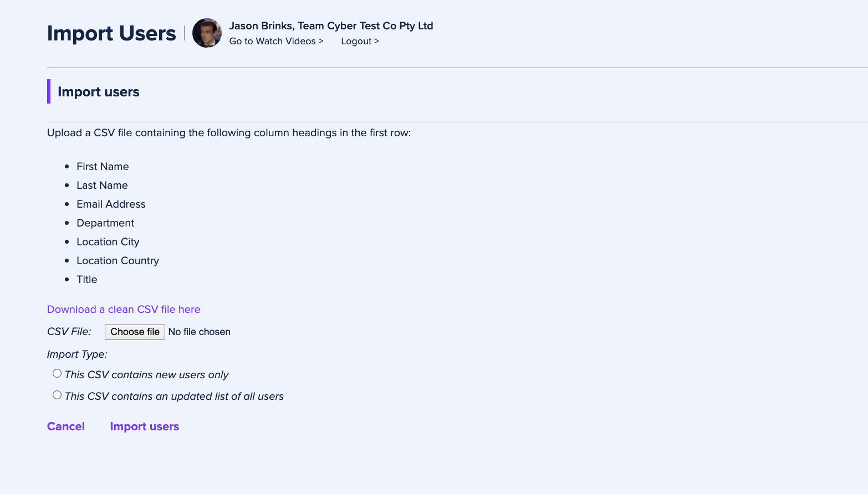The image size is (868, 494).
Task: Click the purple Import users link
Action: coord(145,426)
